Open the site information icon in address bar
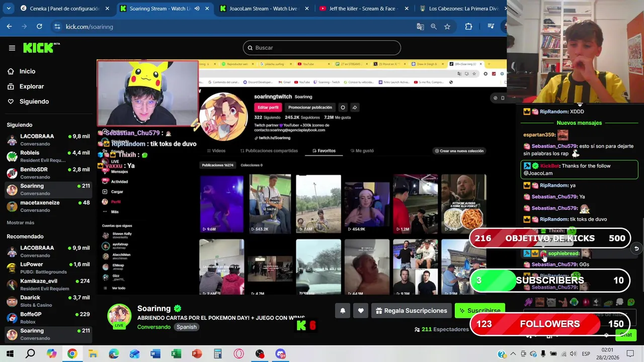The height and width of the screenshot is (362, 644). point(57,27)
